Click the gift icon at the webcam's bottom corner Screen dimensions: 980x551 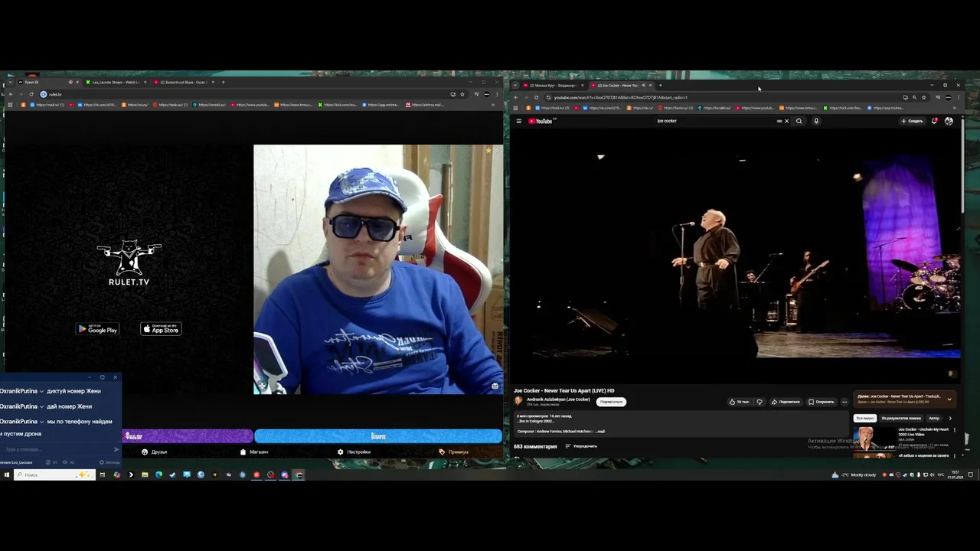495,386
